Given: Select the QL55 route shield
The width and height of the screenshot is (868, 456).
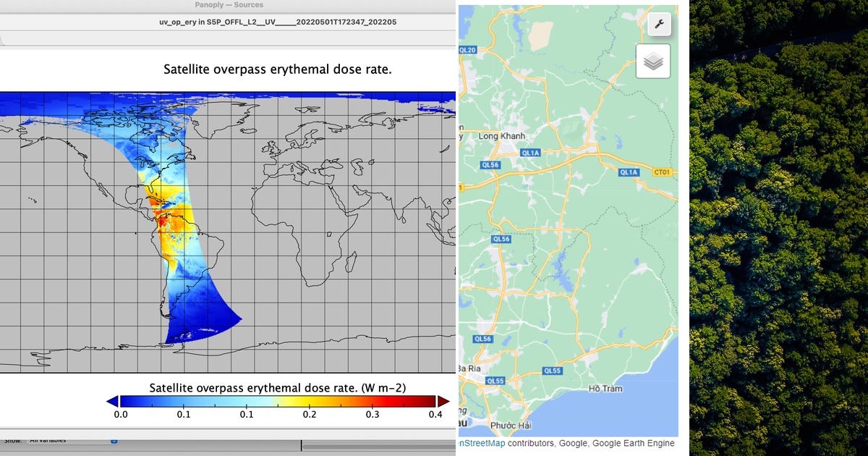Looking at the screenshot, I should [554, 371].
